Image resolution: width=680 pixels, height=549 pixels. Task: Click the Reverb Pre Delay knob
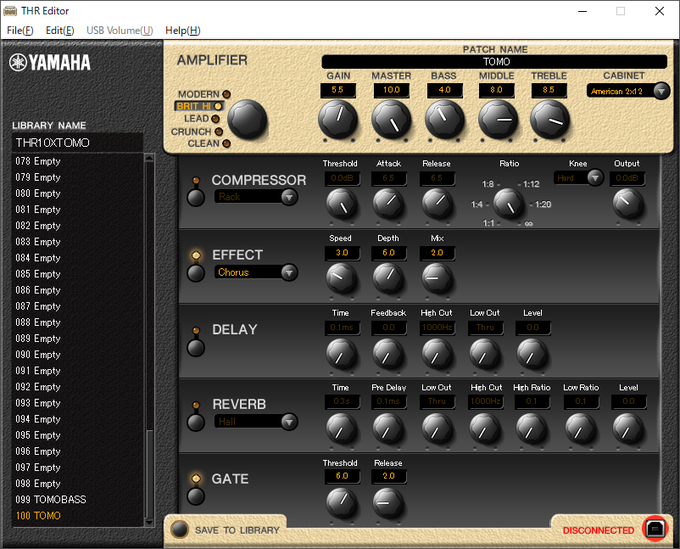click(x=388, y=428)
